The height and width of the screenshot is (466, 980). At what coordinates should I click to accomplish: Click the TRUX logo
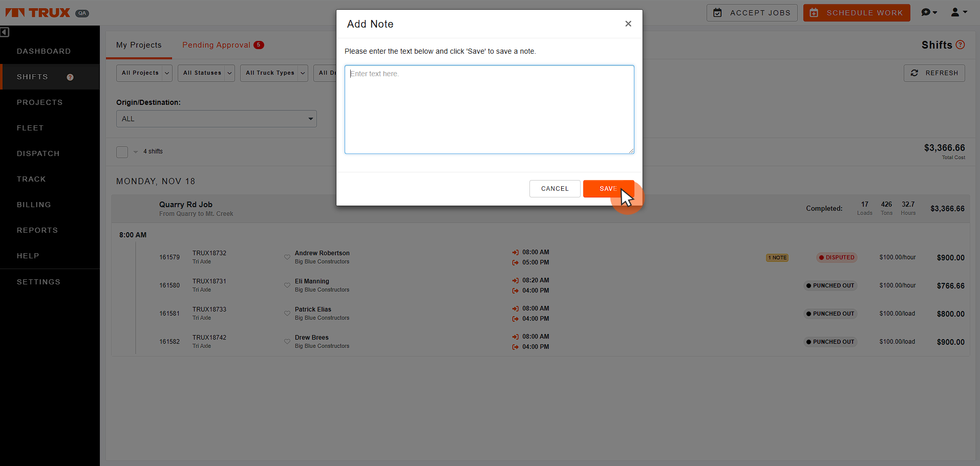coord(38,13)
